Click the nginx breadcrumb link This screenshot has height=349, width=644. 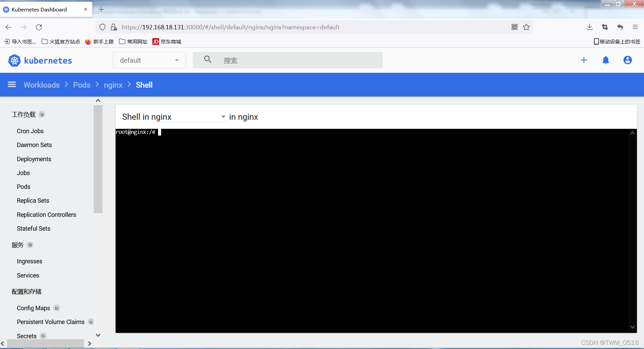tap(113, 85)
